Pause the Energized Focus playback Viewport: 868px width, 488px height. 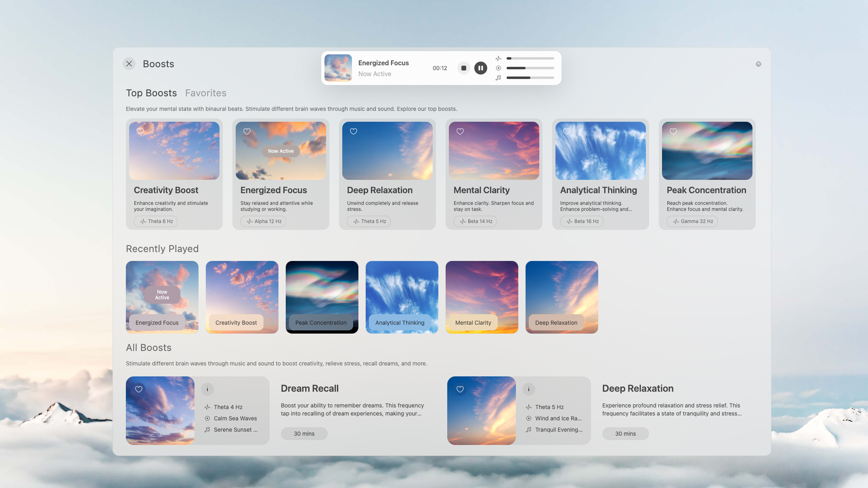(x=481, y=68)
